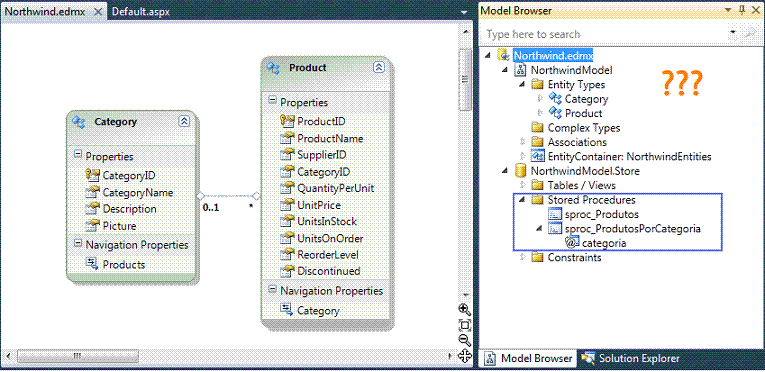
Task: Open the diagram pan thumbnail viewer
Action: click(465, 356)
